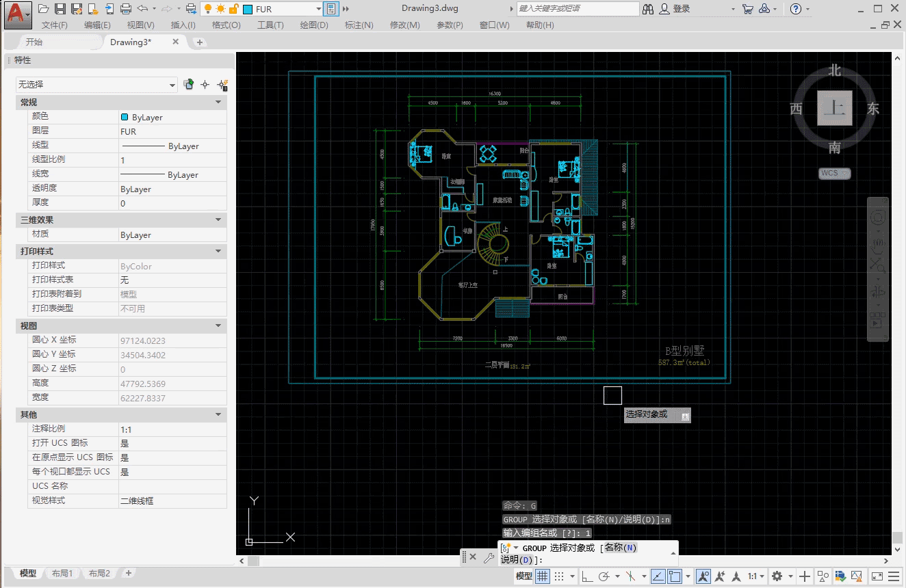Image resolution: width=906 pixels, height=588 pixels.
Task: Click the search keyword input field
Action: click(576, 9)
